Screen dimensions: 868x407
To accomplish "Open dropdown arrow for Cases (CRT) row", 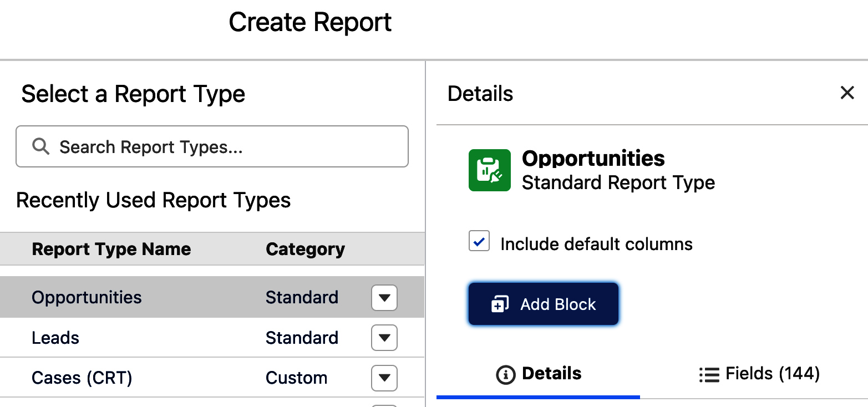I will [384, 378].
